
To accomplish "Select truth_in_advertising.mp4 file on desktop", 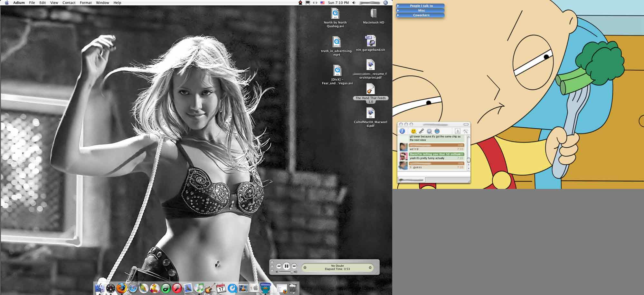I will coord(336,46).
